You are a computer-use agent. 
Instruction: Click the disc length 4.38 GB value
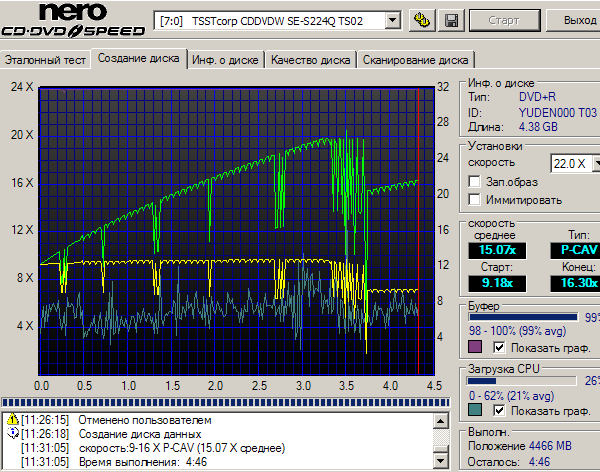coord(538,127)
